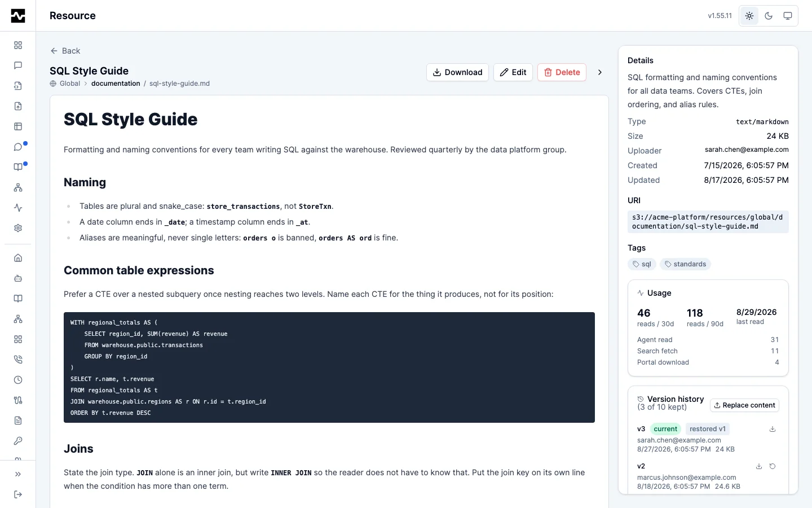Click the standards tag chip
812x508 pixels.
[685, 264]
